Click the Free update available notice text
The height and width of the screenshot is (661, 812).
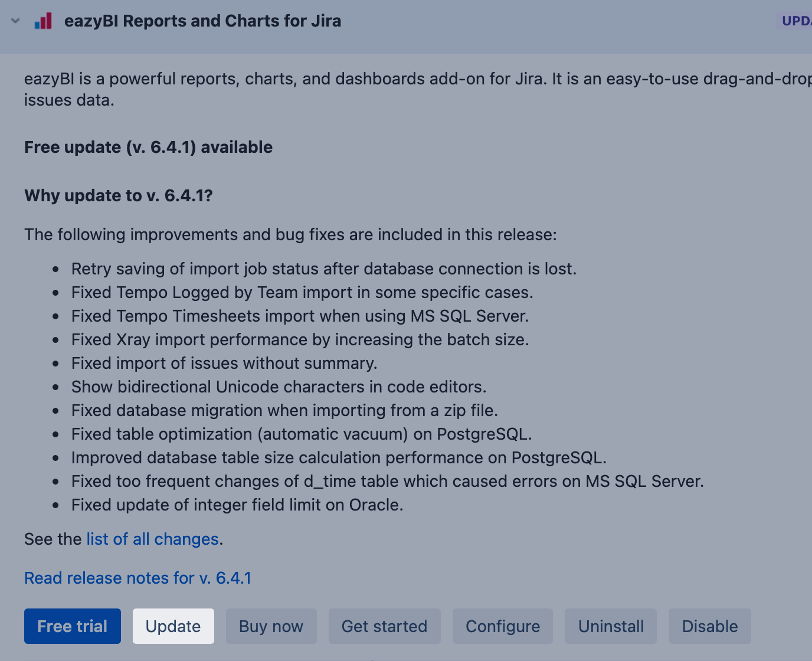148,148
